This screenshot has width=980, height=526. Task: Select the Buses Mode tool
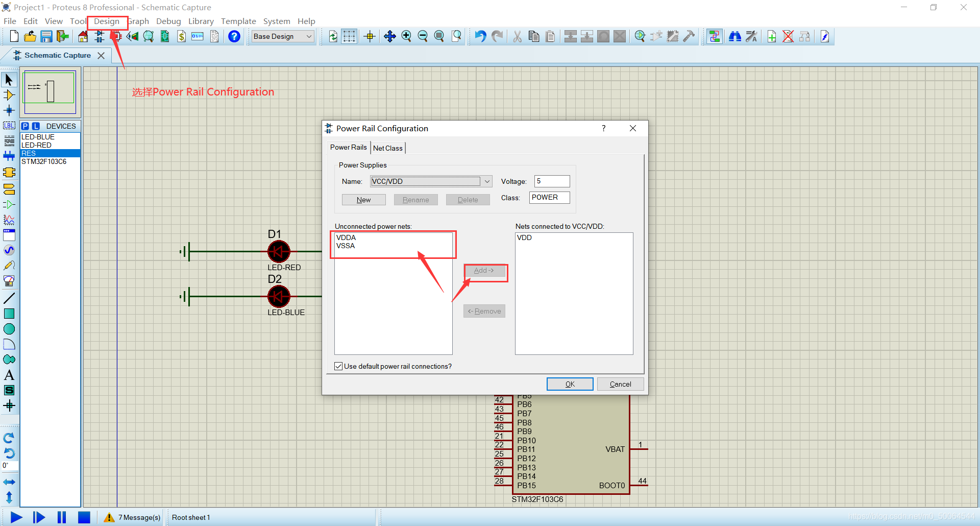(x=9, y=156)
